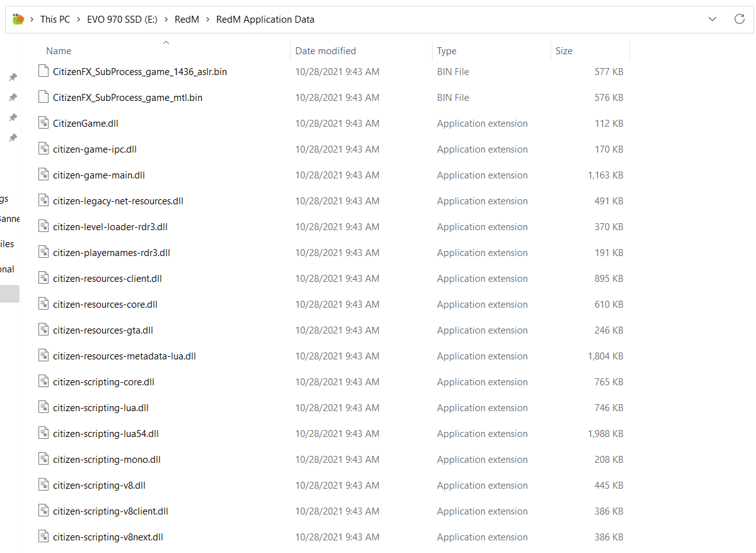Select file name citizen-scripting-v8client.dll
The width and height of the screenshot is (756, 553).
(110, 511)
